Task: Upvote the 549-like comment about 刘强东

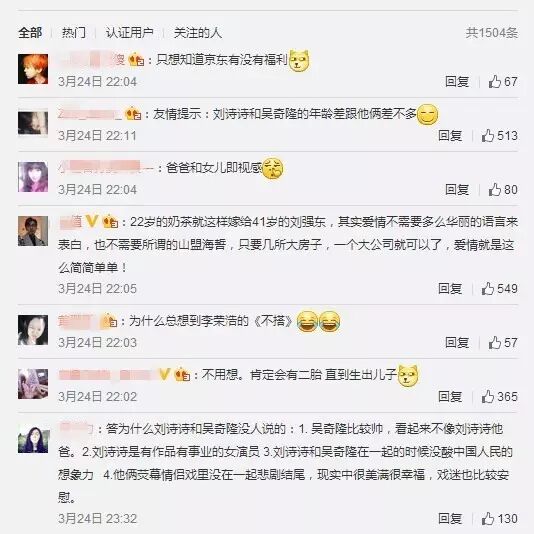Action: coord(487,288)
